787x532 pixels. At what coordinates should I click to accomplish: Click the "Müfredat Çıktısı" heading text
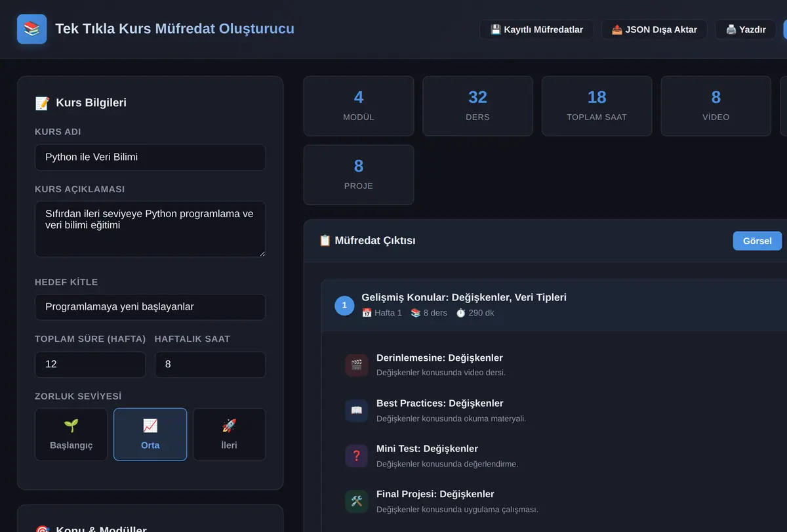(375, 241)
